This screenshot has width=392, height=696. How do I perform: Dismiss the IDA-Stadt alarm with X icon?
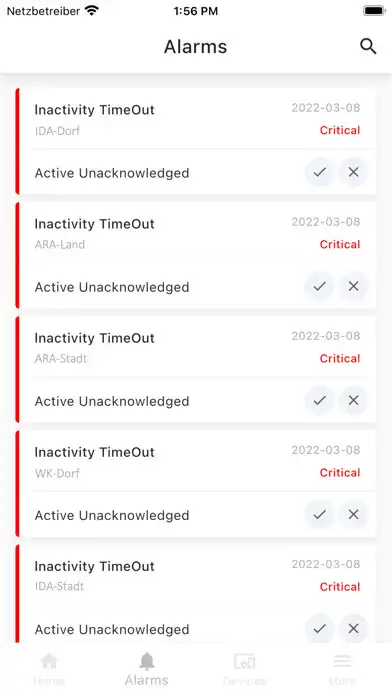(x=353, y=629)
